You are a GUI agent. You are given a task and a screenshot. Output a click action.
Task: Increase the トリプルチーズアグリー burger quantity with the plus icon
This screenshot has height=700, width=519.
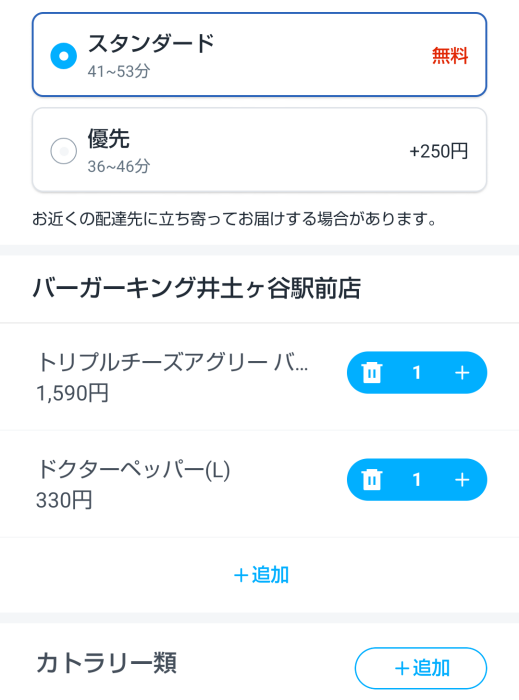coord(462,373)
